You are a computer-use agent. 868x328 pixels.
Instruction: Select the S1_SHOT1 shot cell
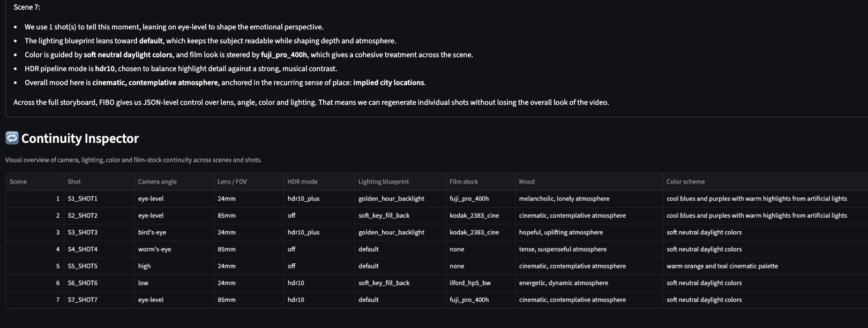pos(83,199)
